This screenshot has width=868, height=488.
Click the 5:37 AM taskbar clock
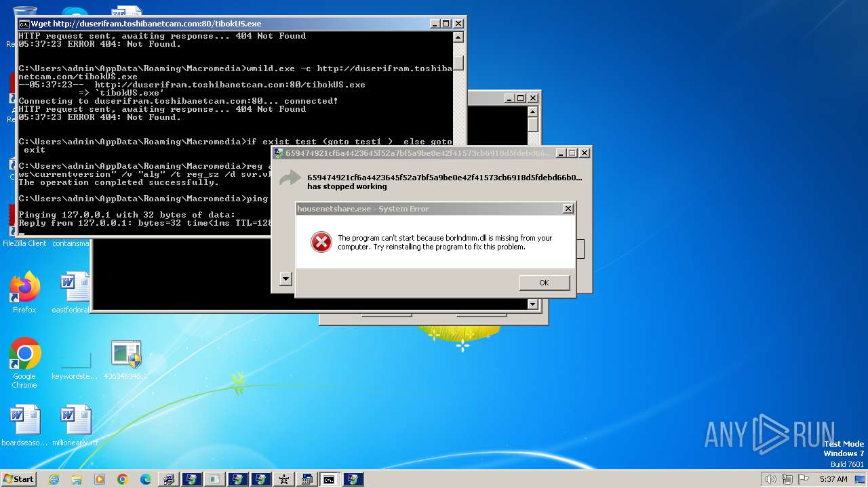[x=833, y=479]
